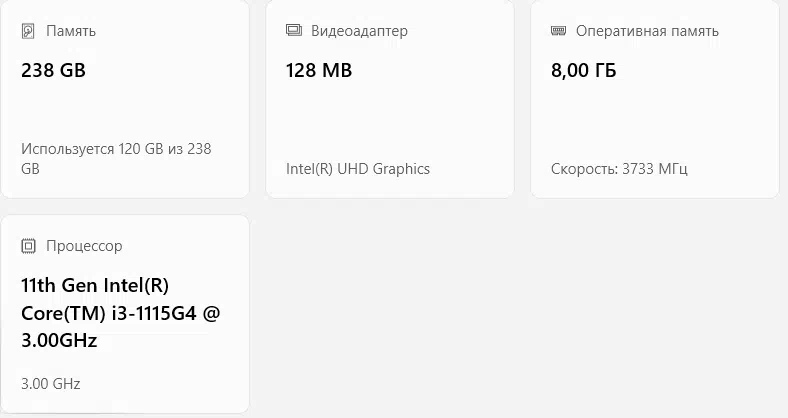Select the 238 GB storage value
This screenshot has width=788, height=418.
coord(53,70)
